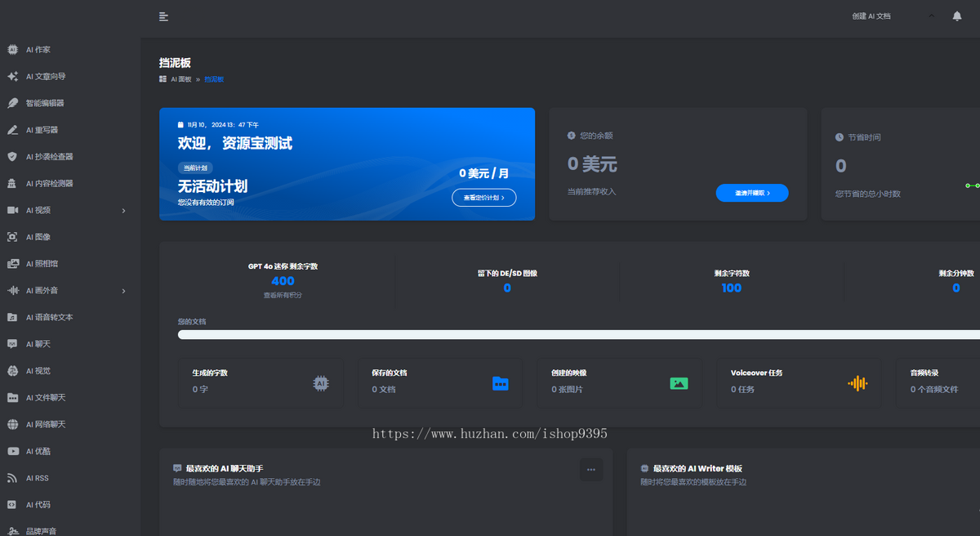Toggle sidebar with the hamburger menu icon
Screen dimensions: 980x536
tap(164, 16)
